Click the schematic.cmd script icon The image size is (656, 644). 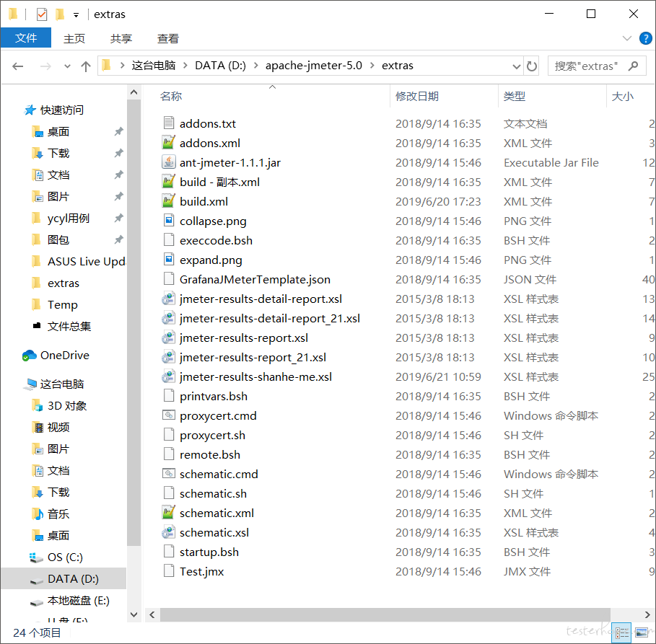[x=169, y=473]
